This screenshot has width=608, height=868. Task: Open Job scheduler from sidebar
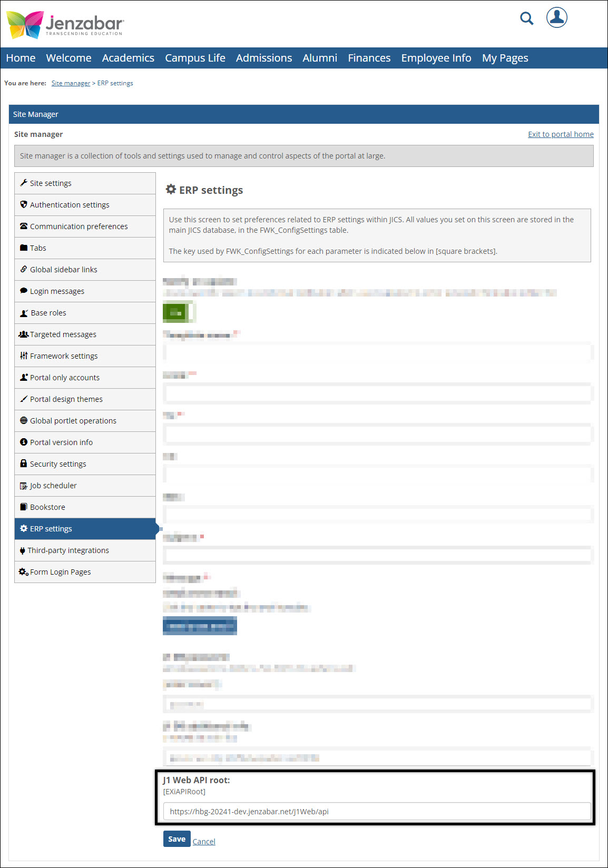click(x=53, y=486)
